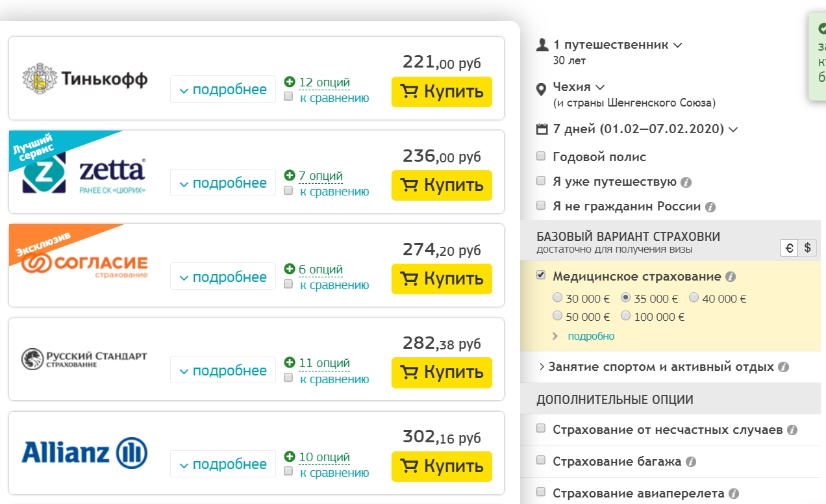Enable Страхование авиаперелета checkbox
Screen dimensions: 826x504
point(541,492)
